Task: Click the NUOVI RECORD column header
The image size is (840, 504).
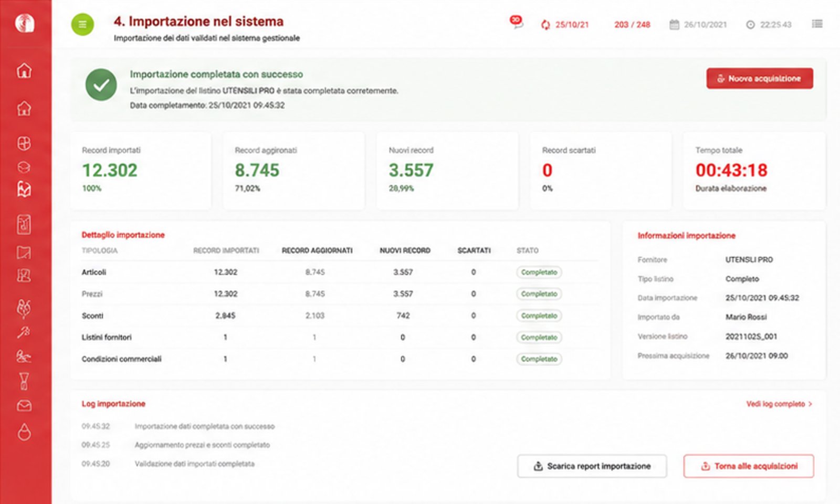Action: (405, 250)
